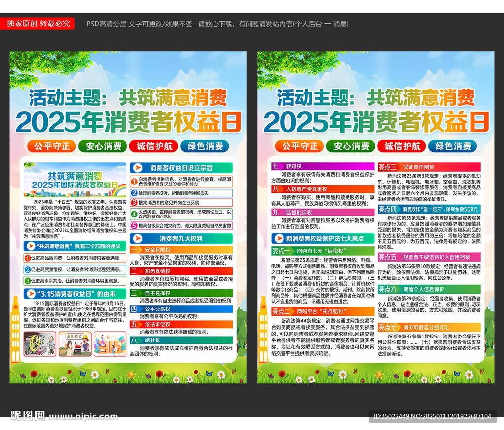Click the play arrow icon beside 消费者九大权利

tap(138, 239)
